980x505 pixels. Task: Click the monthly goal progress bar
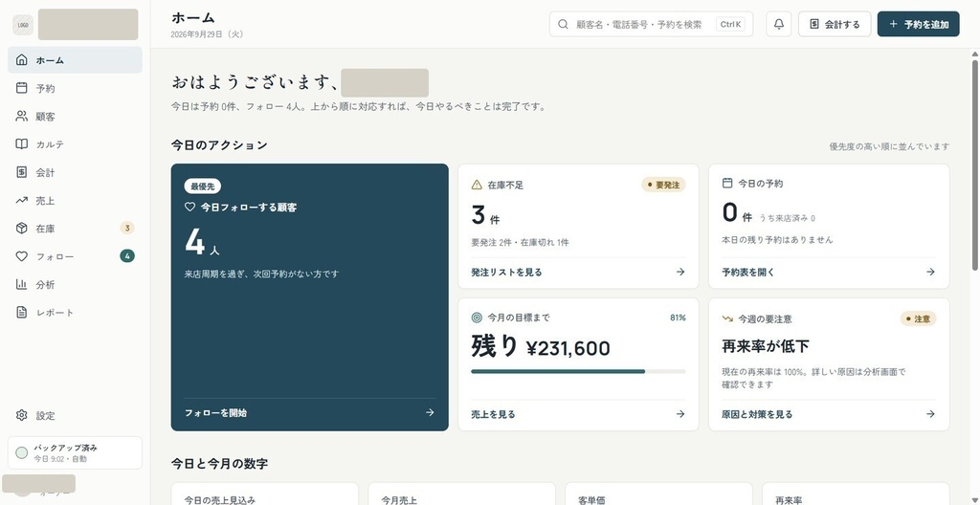578,371
